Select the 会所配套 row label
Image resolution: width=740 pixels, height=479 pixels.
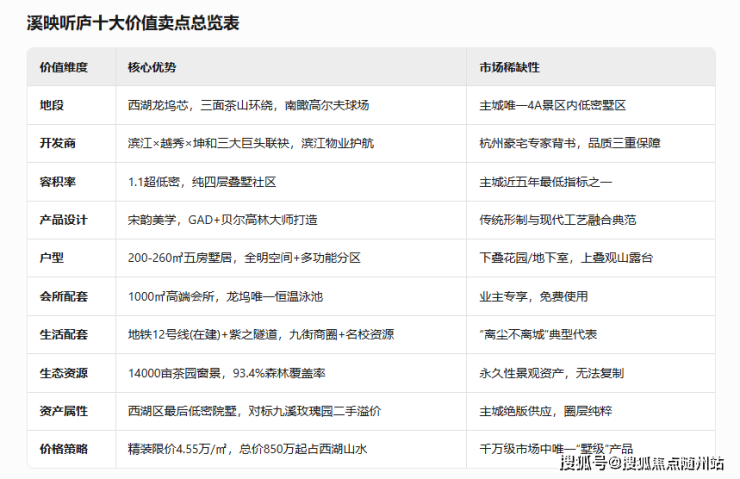(x=64, y=296)
